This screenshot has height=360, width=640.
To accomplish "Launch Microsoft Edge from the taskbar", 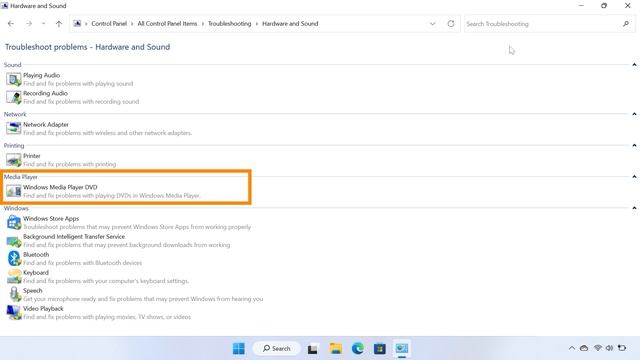I will pos(358,348).
